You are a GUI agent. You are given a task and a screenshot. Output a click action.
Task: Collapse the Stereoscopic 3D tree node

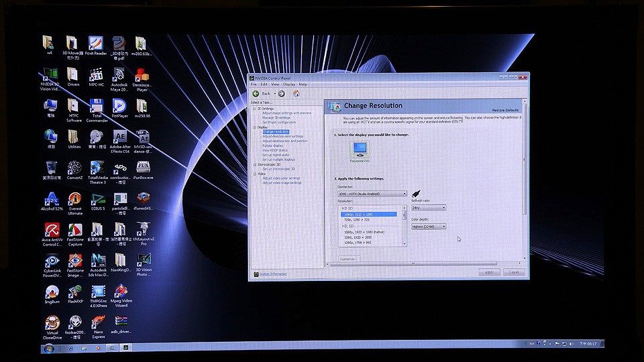255,165
